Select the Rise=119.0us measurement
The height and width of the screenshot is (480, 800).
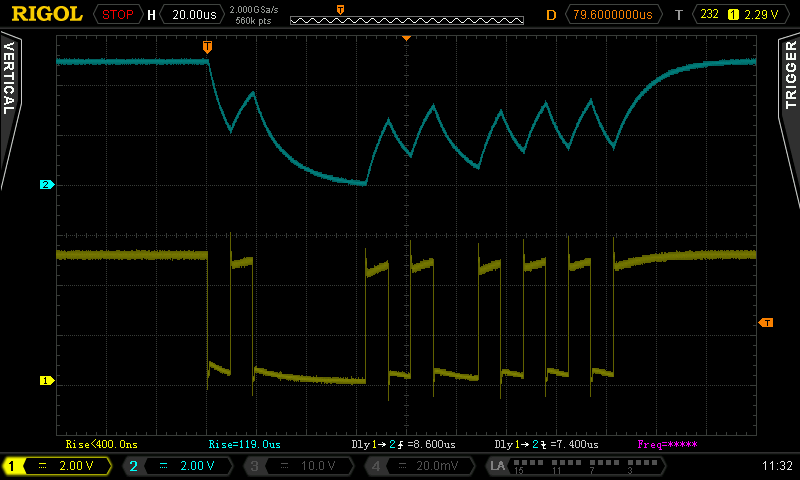[x=244, y=444]
